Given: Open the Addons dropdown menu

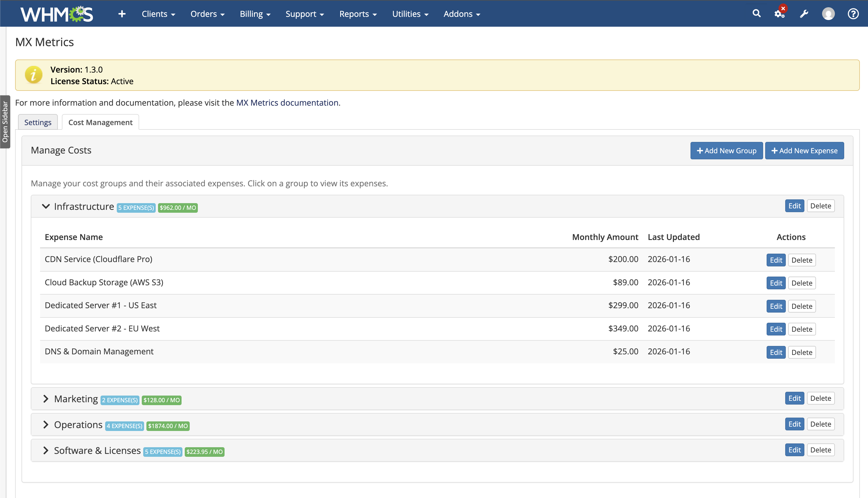Looking at the screenshot, I should (x=462, y=14).
